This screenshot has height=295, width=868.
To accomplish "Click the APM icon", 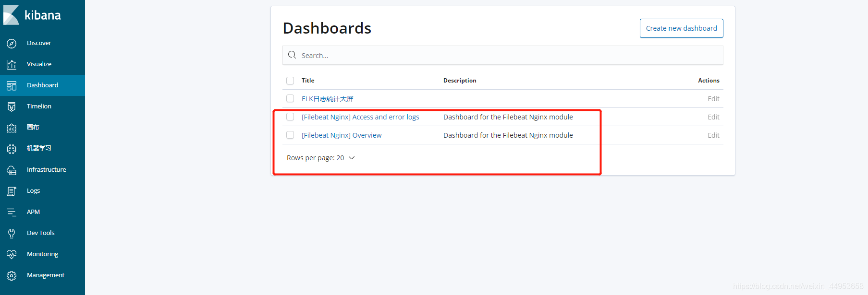I will pyautogui.click(x=12, y=212).
